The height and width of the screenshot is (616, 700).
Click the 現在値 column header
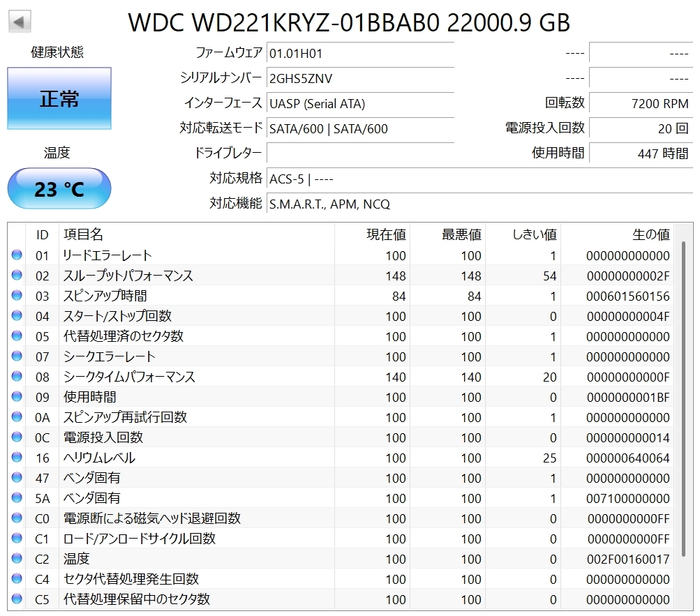(372, 234)
